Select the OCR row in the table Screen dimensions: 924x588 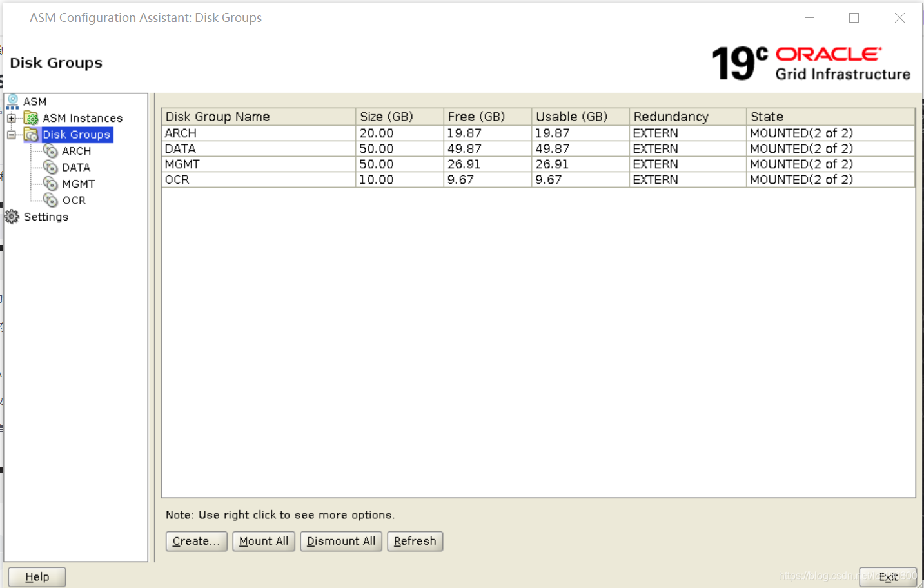pos(538,179)
